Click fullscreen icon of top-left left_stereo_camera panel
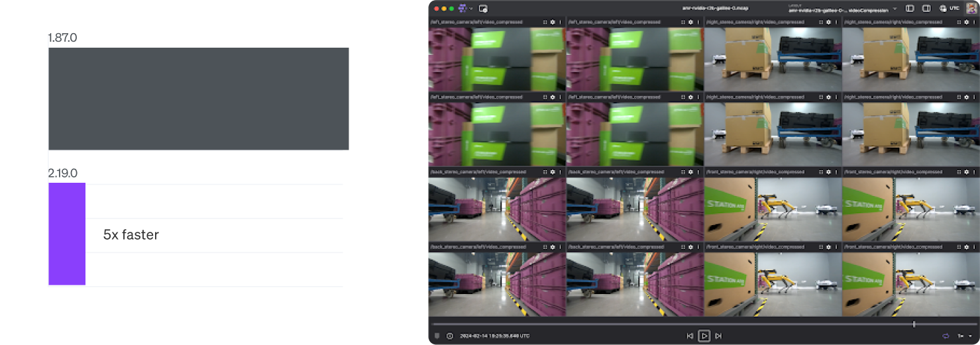The height and width of the screenshot is (345, 980). [545, 22]
